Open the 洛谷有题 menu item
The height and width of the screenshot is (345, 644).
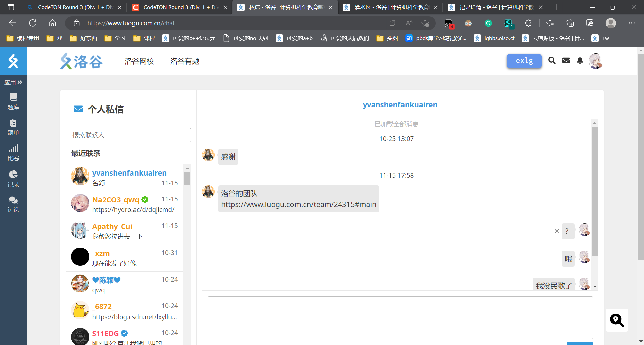tap(185, 61)
